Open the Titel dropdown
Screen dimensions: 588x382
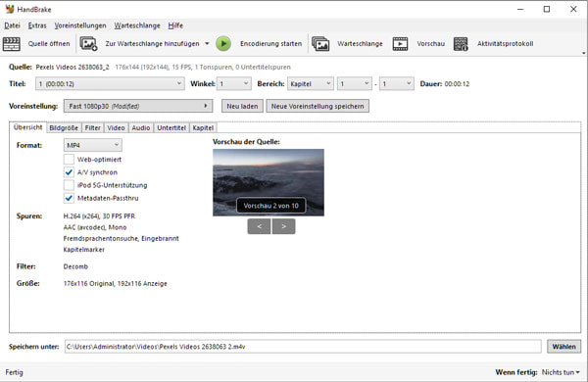click(110, 83)
